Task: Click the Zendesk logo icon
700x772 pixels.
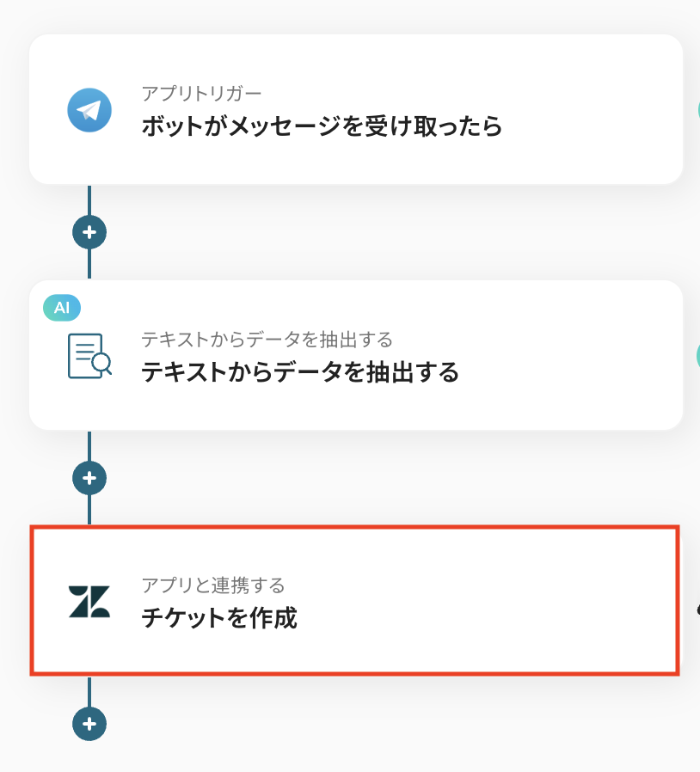Action: (89, 601)
